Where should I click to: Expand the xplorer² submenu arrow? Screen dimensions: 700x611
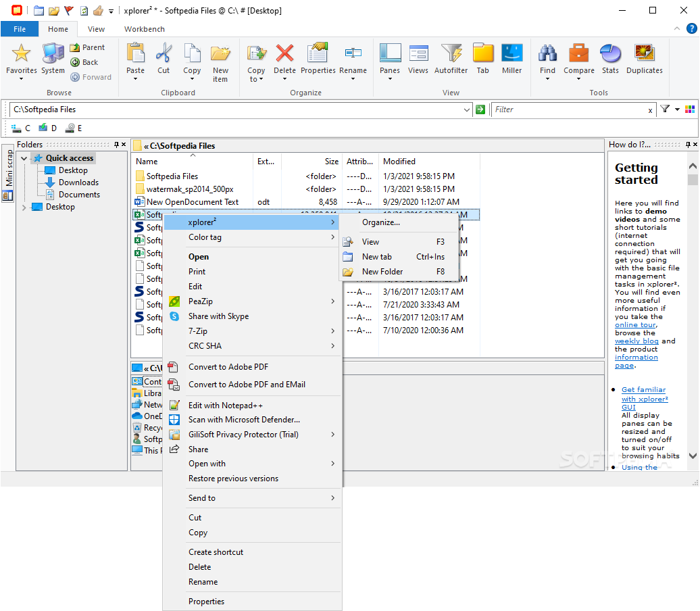point(332,222)
